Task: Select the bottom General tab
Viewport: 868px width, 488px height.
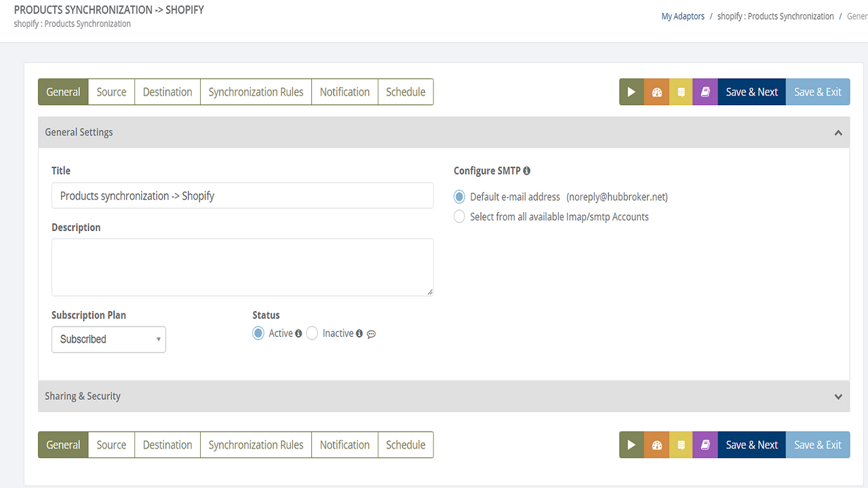Action: pos(64,445)
